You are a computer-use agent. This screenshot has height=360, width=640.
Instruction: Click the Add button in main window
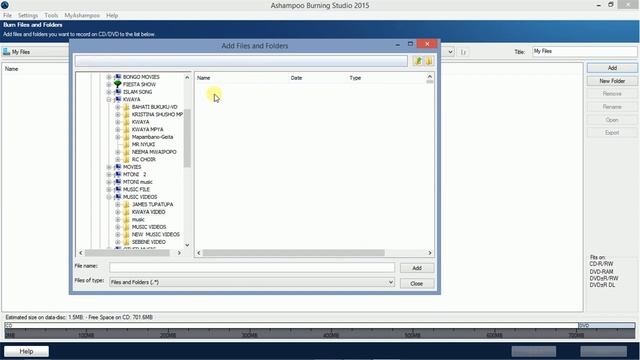click(x=612, y=68)
